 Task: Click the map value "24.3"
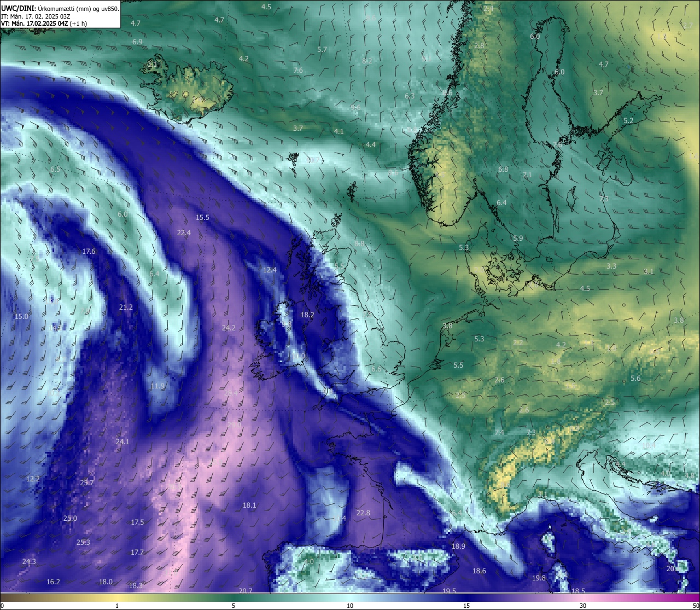pyautogui.click(x=29, y=561)
